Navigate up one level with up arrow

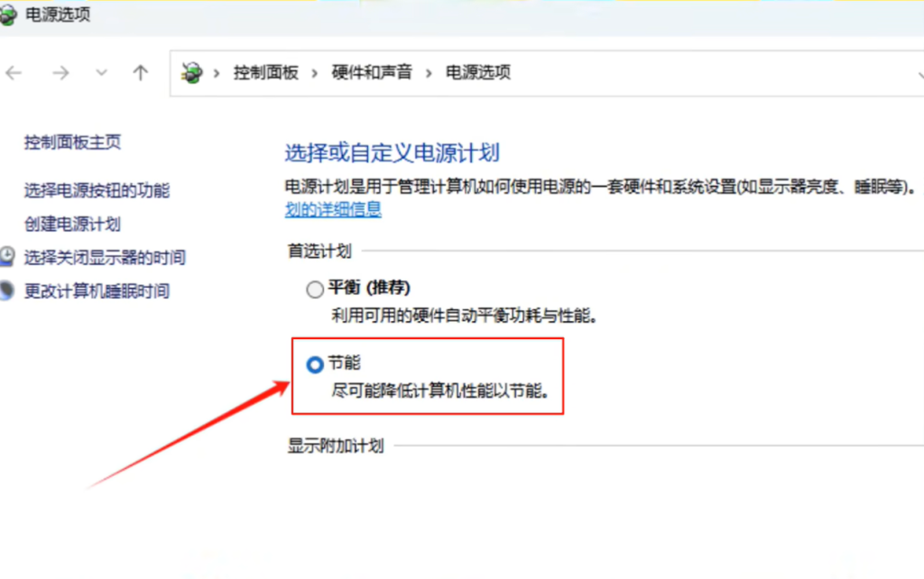pos(140,73)
